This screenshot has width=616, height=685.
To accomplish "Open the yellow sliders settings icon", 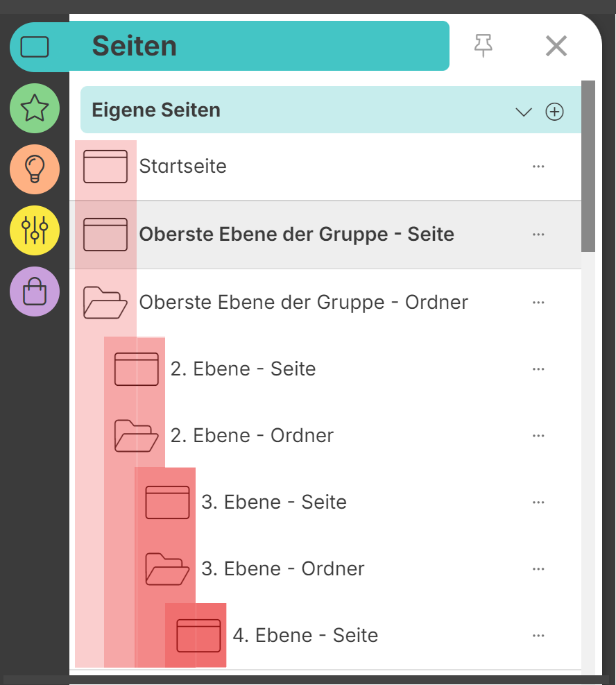I will (35, 230).
